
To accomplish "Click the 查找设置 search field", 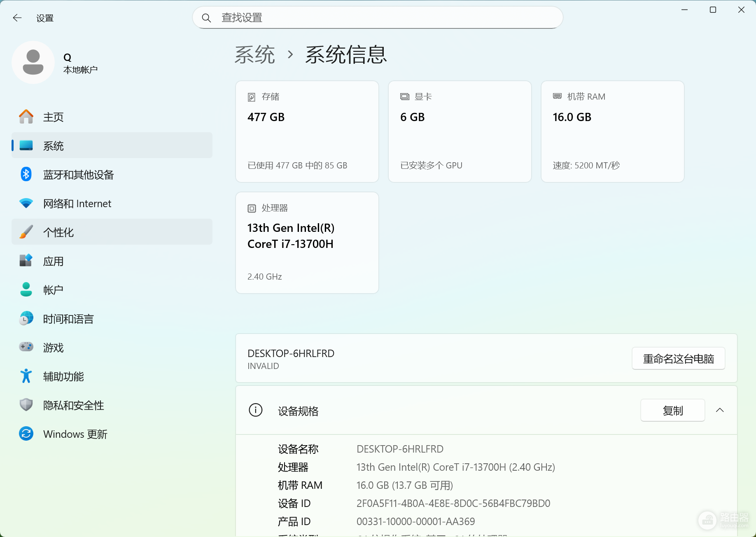I will [378, 18].
